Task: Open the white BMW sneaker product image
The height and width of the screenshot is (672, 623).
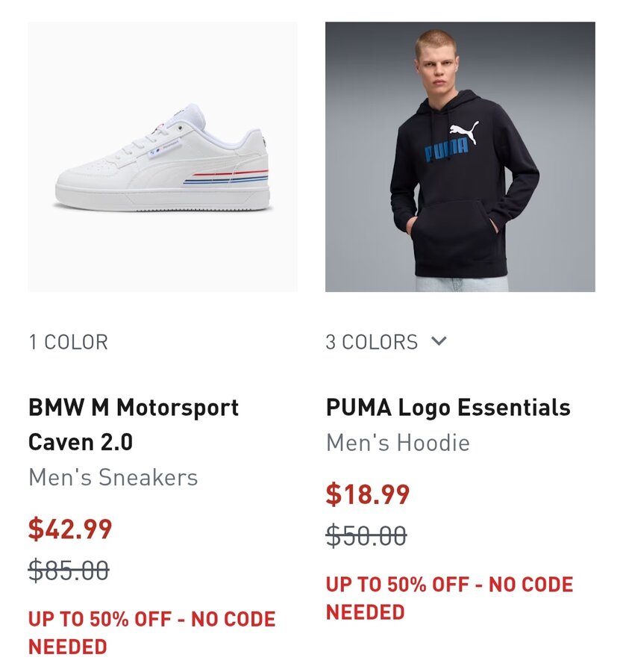Action: 163,157
